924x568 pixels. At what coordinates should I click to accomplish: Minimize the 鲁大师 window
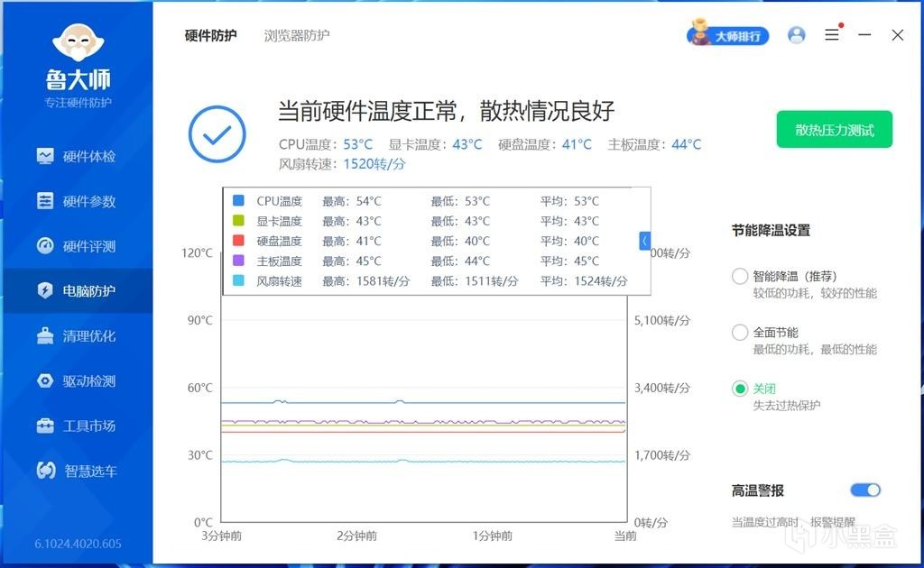[864, 35]
